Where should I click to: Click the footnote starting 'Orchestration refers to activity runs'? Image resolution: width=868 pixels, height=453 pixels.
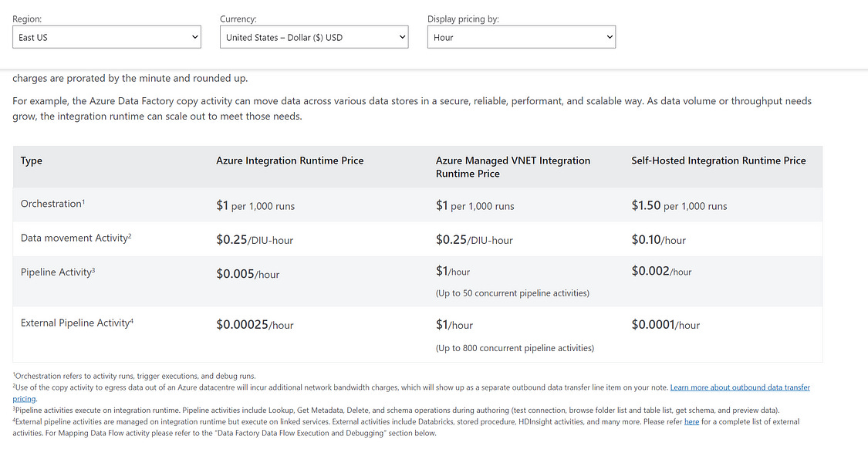[134, 376]
